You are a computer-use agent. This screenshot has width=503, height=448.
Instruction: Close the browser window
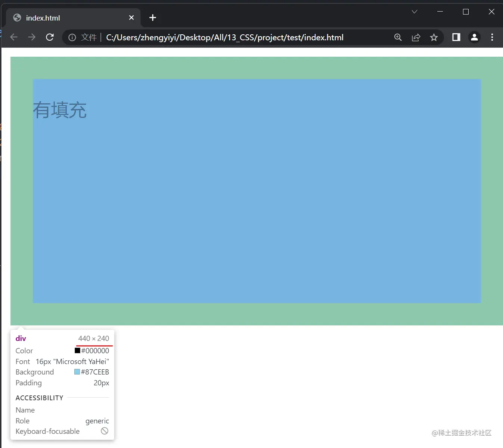click(x=491, y=12)
